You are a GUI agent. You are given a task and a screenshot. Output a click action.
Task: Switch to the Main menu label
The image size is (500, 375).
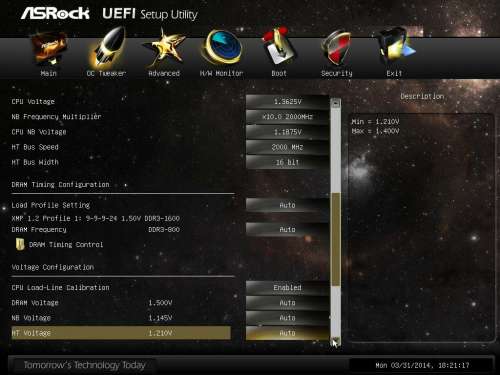coord(49,73)
